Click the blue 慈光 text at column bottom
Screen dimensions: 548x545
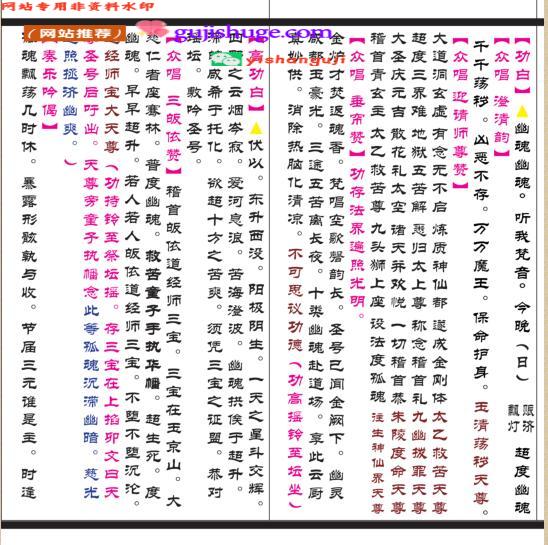click(91, 483)
